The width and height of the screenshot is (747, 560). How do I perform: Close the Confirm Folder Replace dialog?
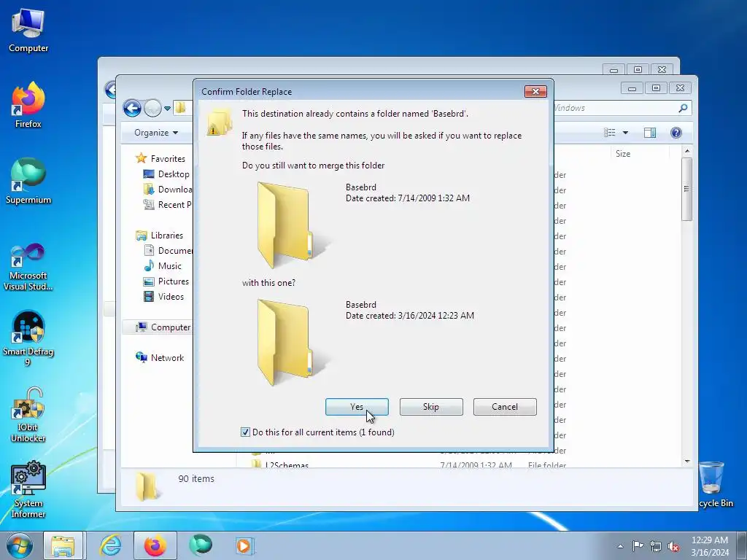pos(535,91)
